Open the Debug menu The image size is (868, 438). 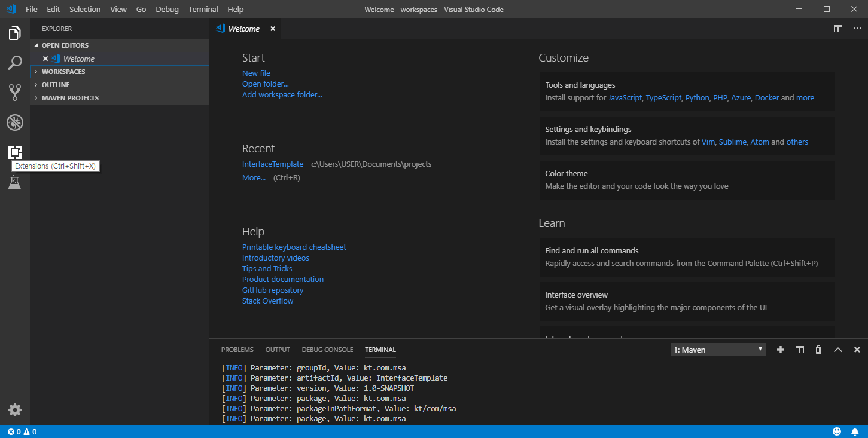167,9
